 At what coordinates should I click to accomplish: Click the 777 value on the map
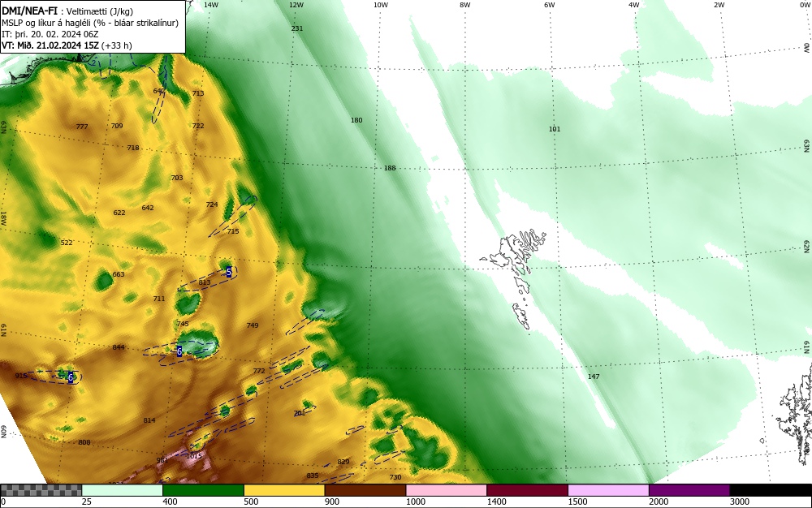pos(82,127)
